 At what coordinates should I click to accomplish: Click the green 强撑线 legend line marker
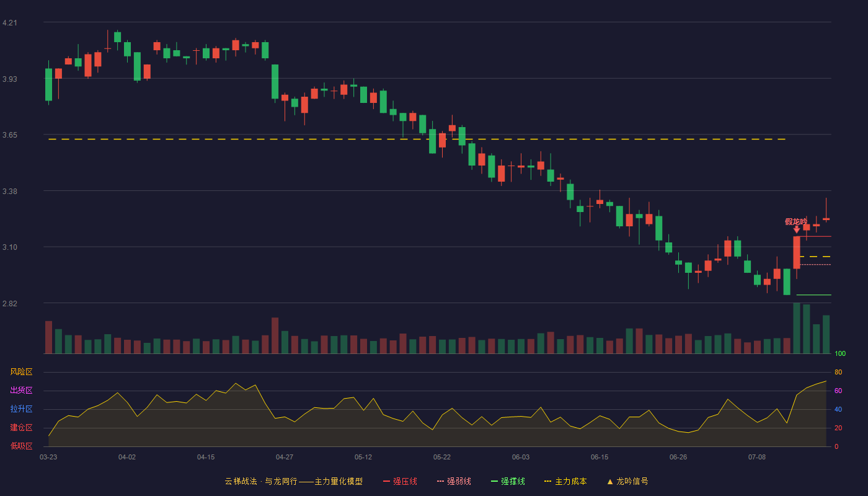coord(494,481)
